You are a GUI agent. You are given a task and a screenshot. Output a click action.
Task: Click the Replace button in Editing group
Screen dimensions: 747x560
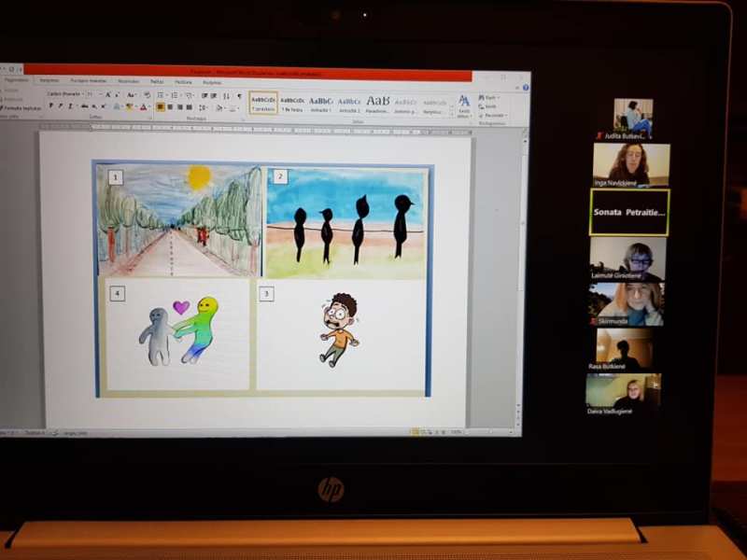(488, 106)
